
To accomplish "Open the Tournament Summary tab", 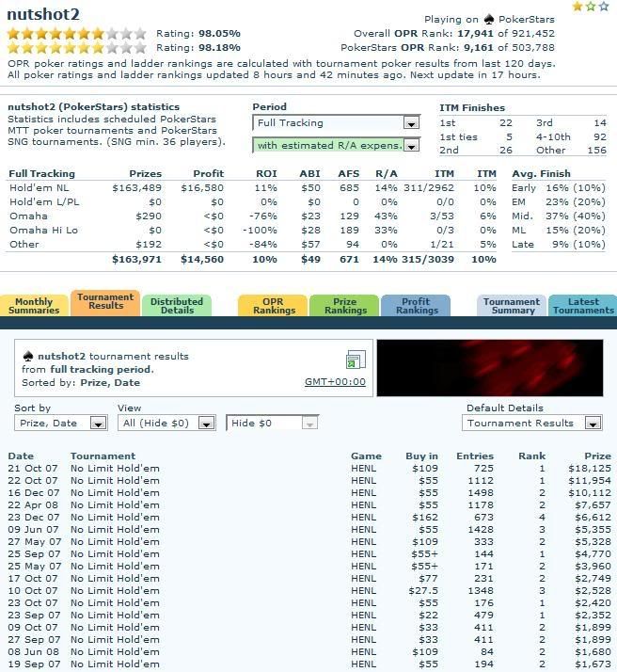I will (512, 306).
